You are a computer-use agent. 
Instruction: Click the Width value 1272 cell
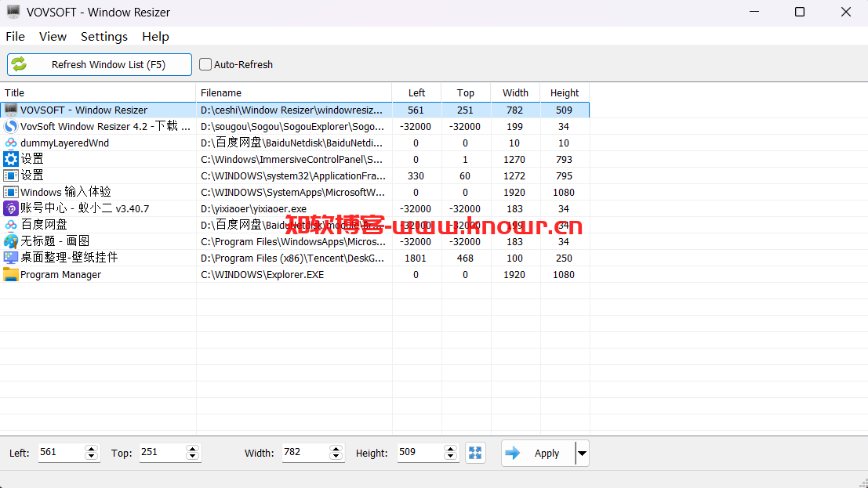(514, 176)
